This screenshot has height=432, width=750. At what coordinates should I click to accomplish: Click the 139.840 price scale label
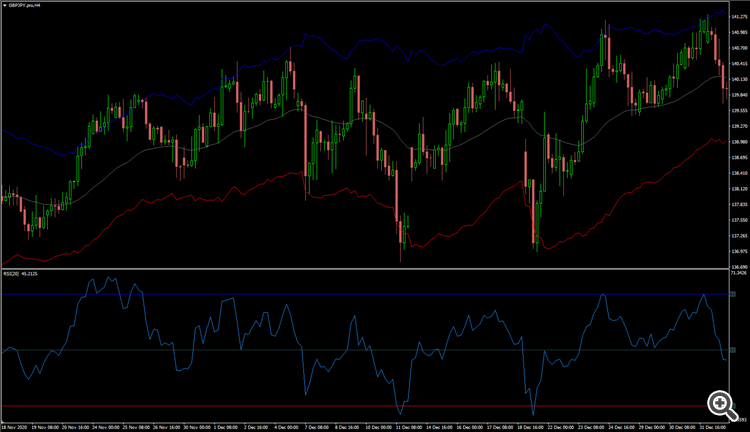tap(739, 95)
